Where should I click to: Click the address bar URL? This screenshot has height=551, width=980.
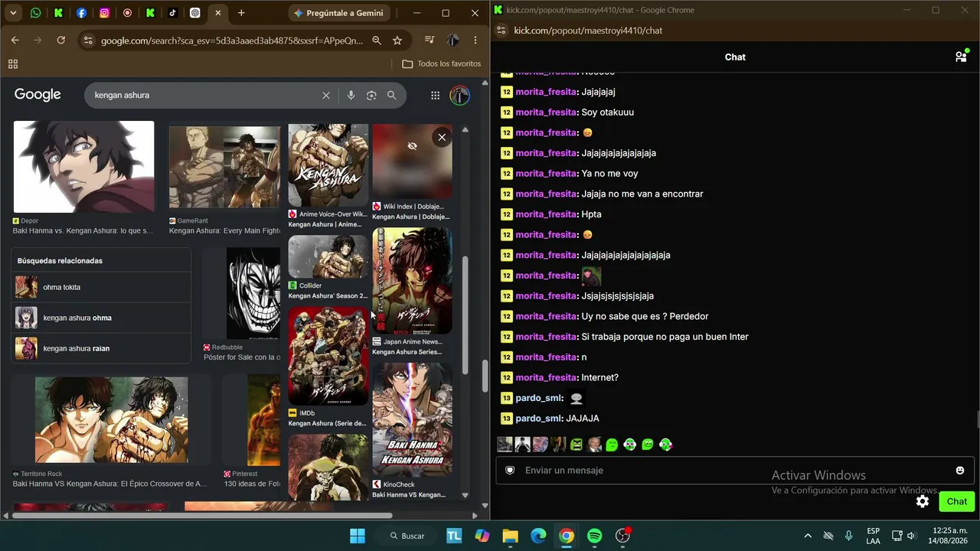coord(232,41)
